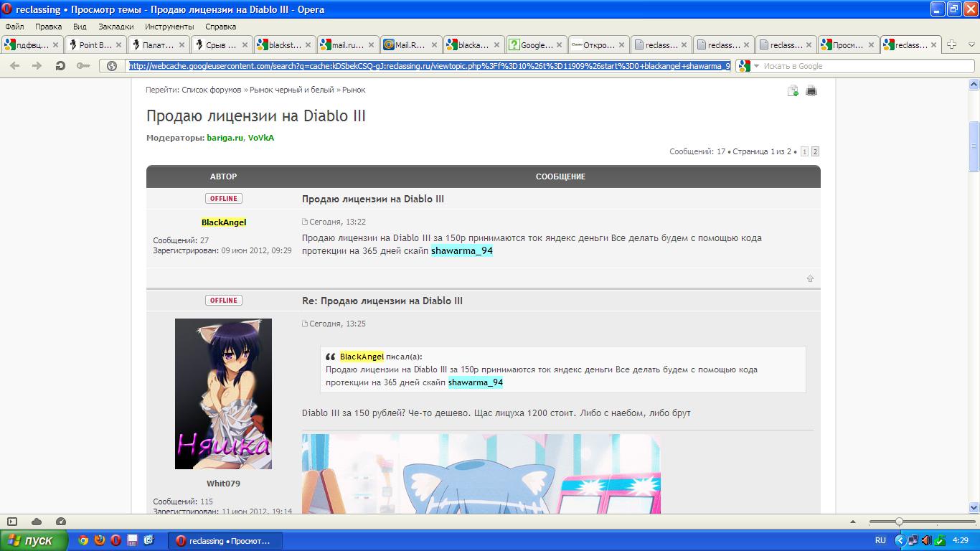Reload the page with the Opera toolbar button
The image size is (980, 551).
60,66
